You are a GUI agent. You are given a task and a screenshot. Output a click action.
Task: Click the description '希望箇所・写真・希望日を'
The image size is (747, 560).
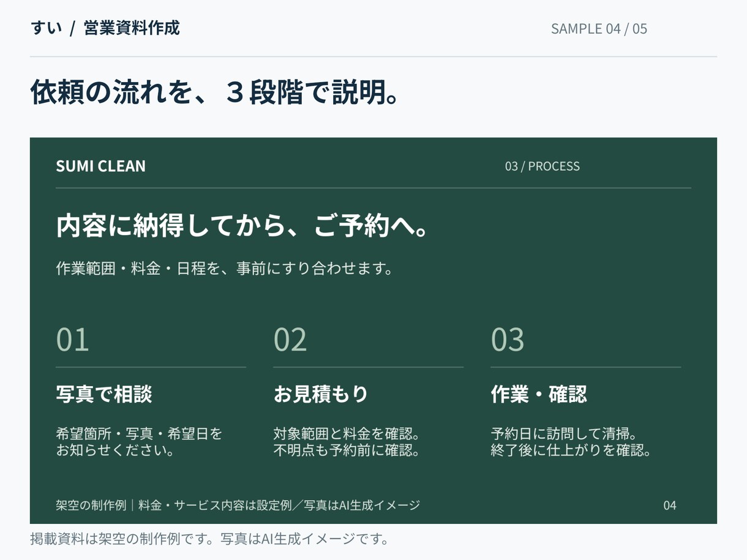[x=139, y=434]
